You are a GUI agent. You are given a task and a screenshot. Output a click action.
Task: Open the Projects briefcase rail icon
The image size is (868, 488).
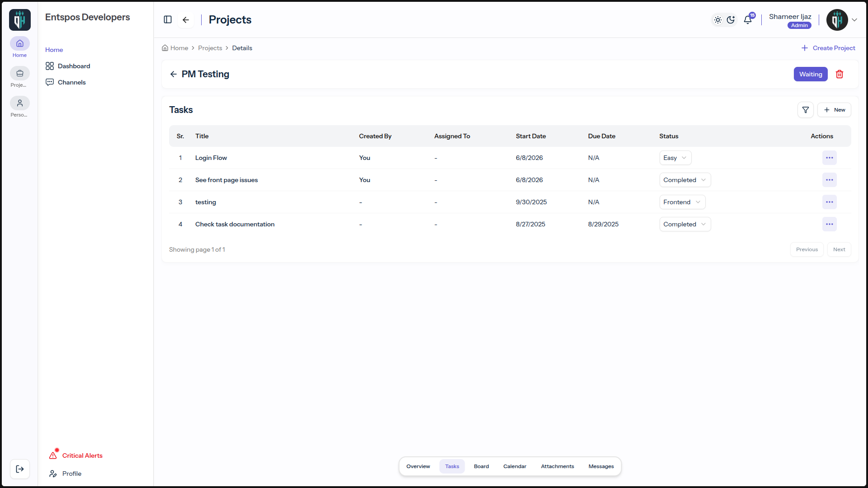coord(20,73)
